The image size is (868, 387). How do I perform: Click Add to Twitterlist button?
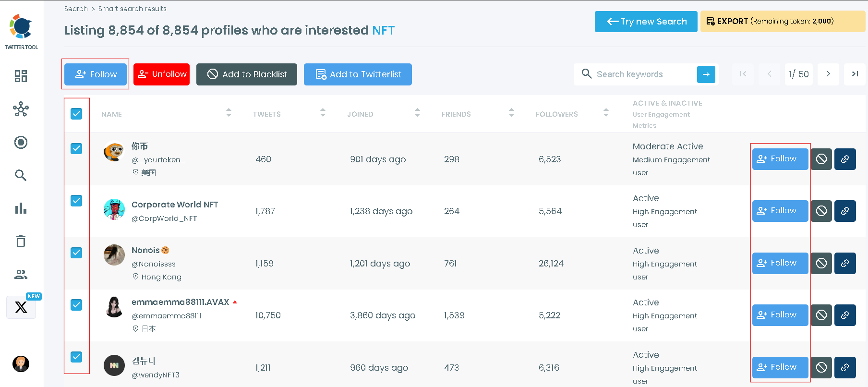[358, 74]
